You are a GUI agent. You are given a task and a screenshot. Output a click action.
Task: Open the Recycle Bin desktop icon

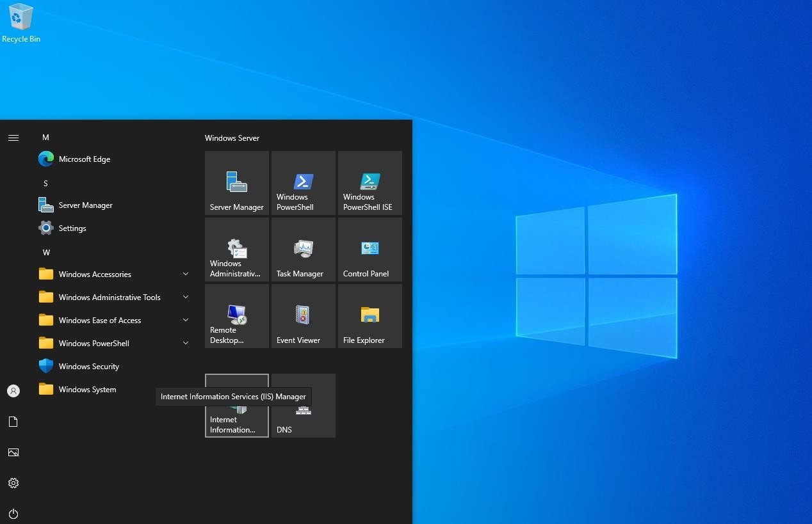pyautogui.click(x=21, y=24)
